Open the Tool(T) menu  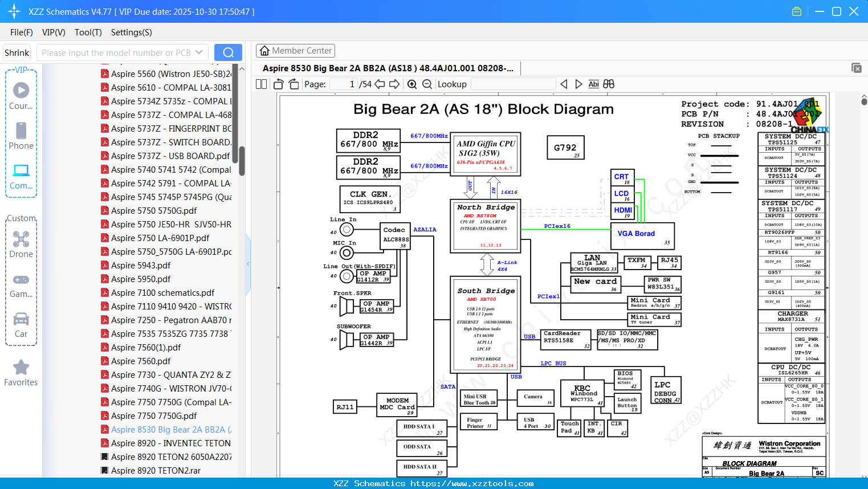pos(88,32)
